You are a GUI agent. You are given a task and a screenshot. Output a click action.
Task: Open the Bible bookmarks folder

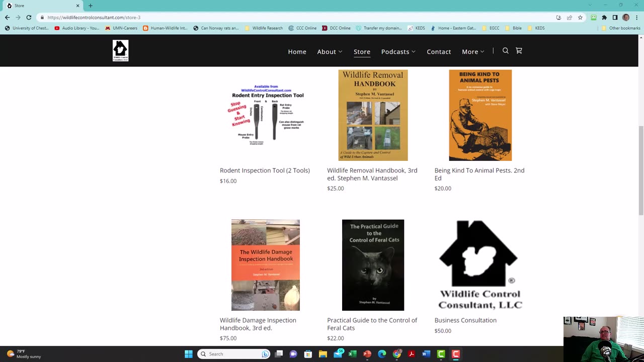point(514,28)
